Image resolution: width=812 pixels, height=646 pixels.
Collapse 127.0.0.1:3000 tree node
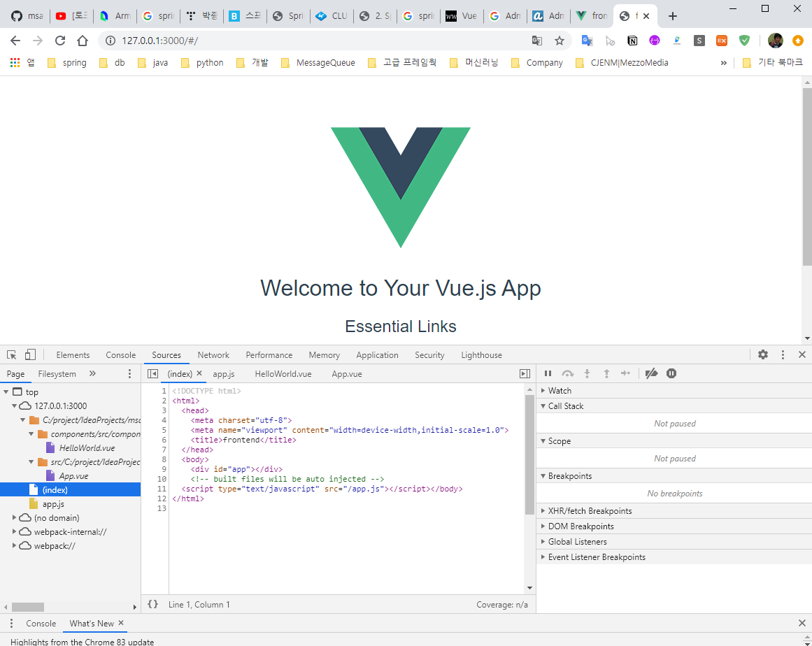(14, 405)
